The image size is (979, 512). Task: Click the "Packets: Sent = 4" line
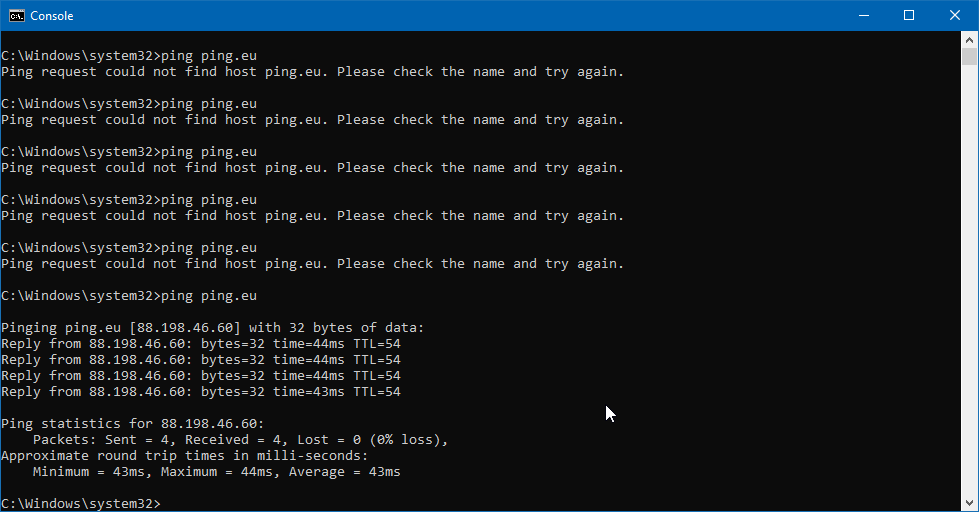[x=240, y=439]
